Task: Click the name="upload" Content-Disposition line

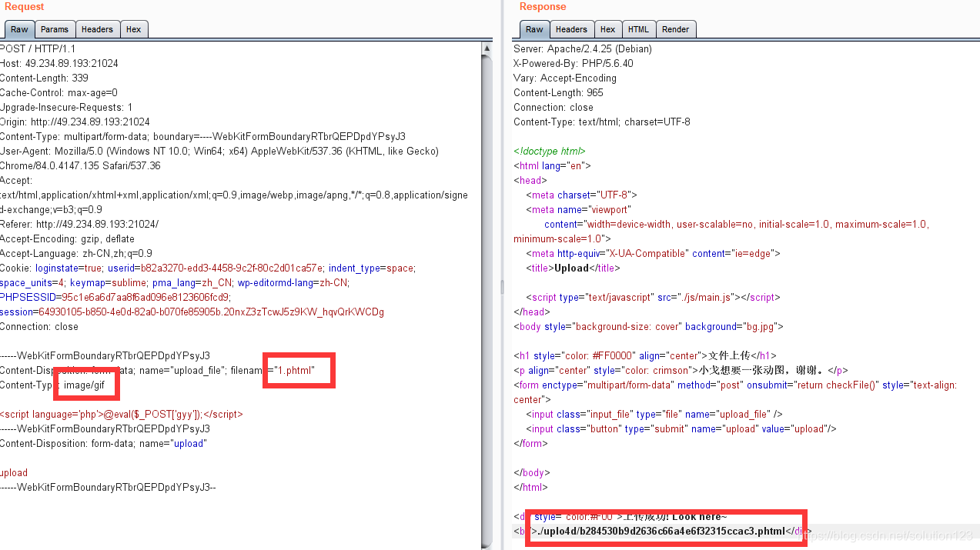Action: click(x=103, y=443)
